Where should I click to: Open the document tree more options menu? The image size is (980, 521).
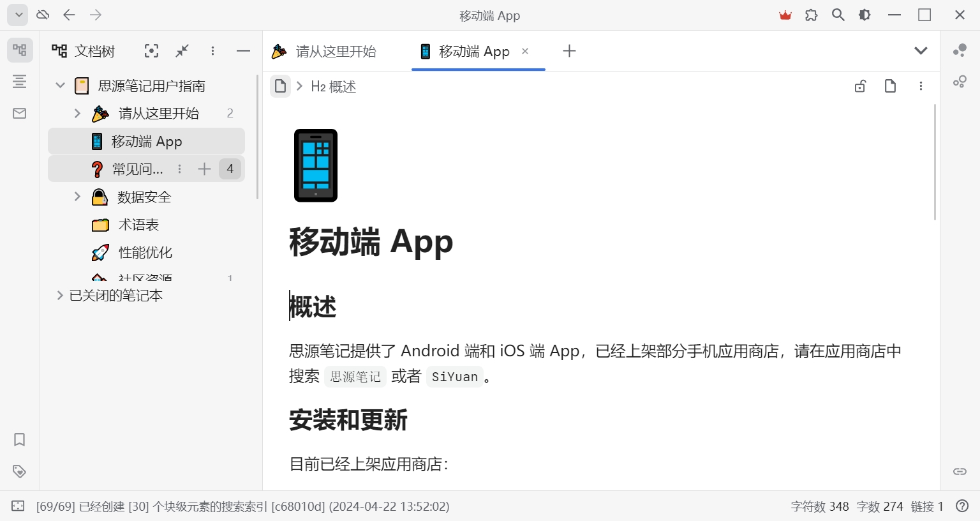(212, 51)
